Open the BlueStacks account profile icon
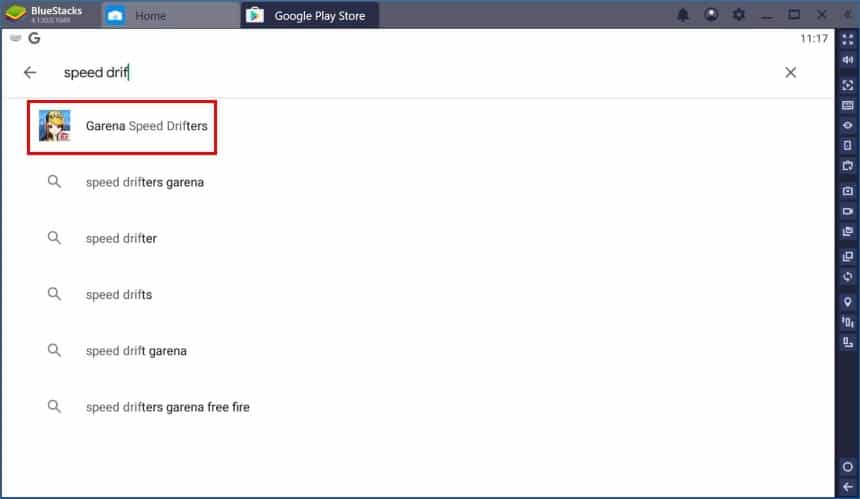 711,15
